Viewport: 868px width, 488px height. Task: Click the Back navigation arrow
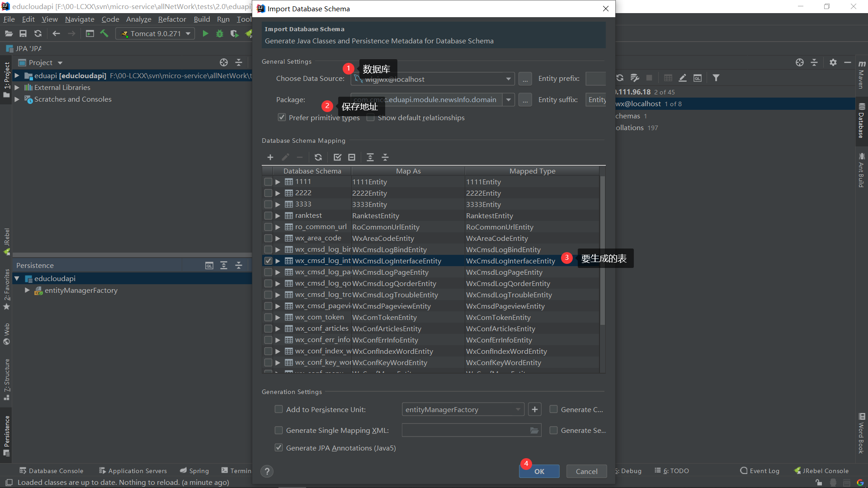[56, 33]
